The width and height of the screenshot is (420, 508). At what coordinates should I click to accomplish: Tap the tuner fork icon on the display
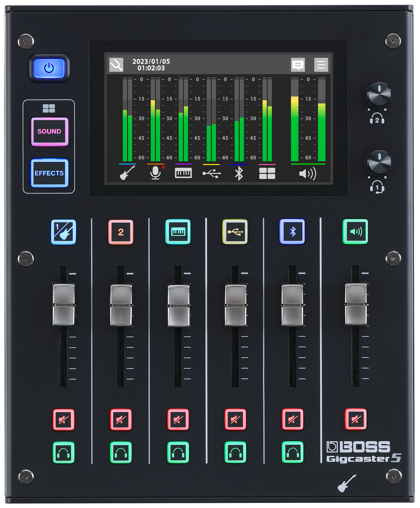coord(116,65)
